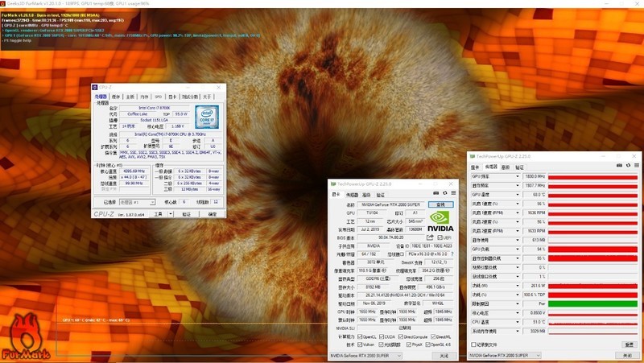The image size is (644, 363).
Task: Click the Lookup button beside GPU name
Action: tap(440, 205)
